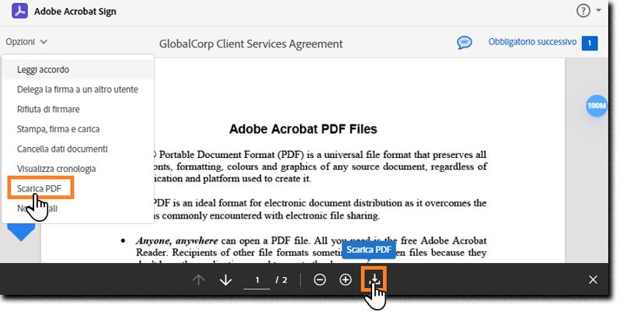Image resolution: width=644 pixels, height=312 pixels.
Task: Click the Adobe Acrobat Sign logo icon
Action: tap(19, 11)
